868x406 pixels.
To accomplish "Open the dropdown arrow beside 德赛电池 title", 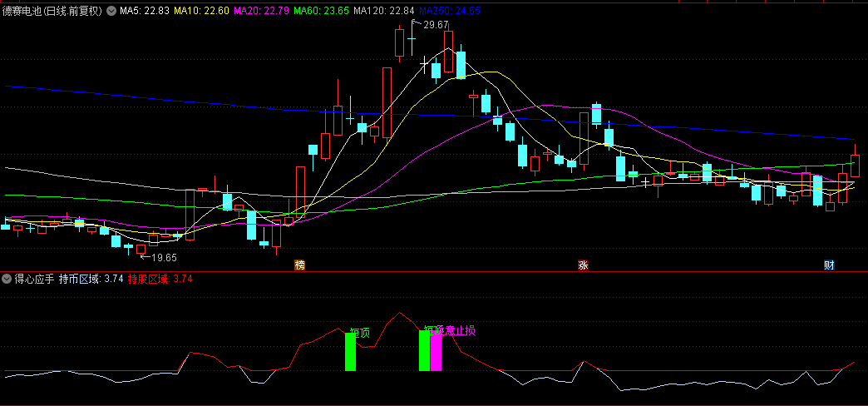I will [x=111, y=11].
